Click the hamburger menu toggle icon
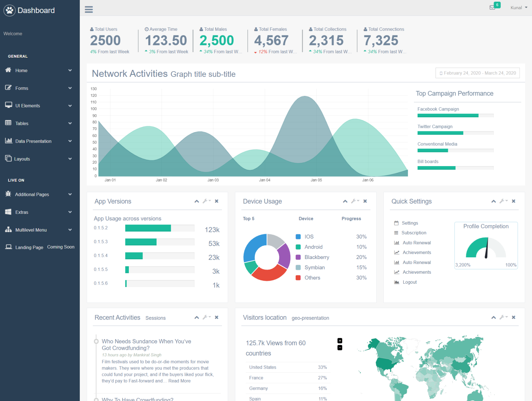This screenshot has height=401, width=532. [89, 9]
